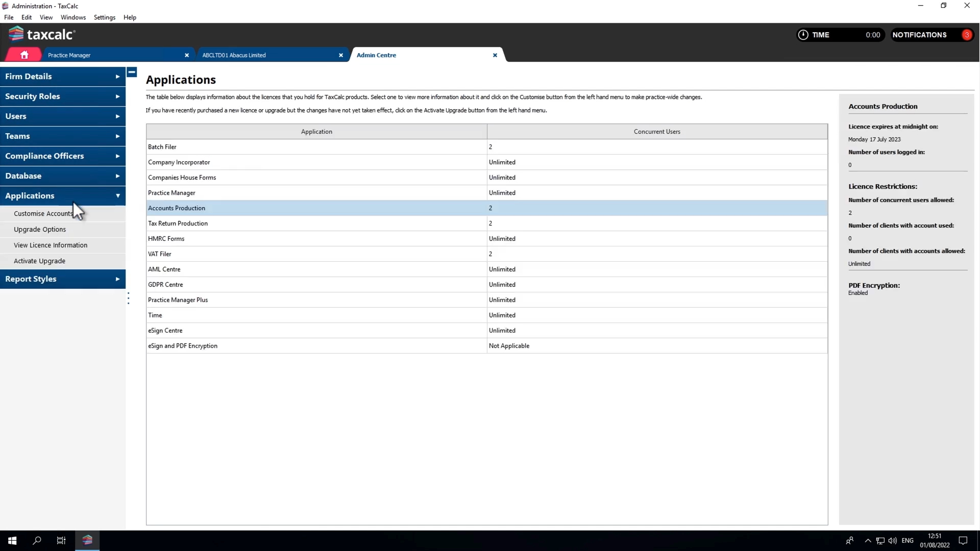
Task: Select the eSign Centre row
Action: 487,331
